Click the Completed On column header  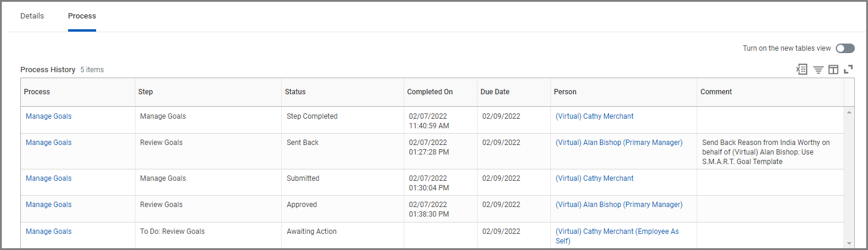coord(430,92)
